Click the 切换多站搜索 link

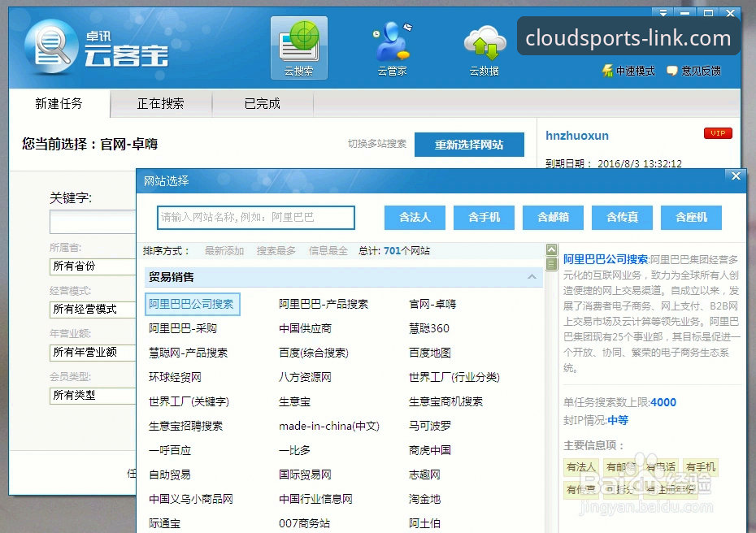(376, 144)
